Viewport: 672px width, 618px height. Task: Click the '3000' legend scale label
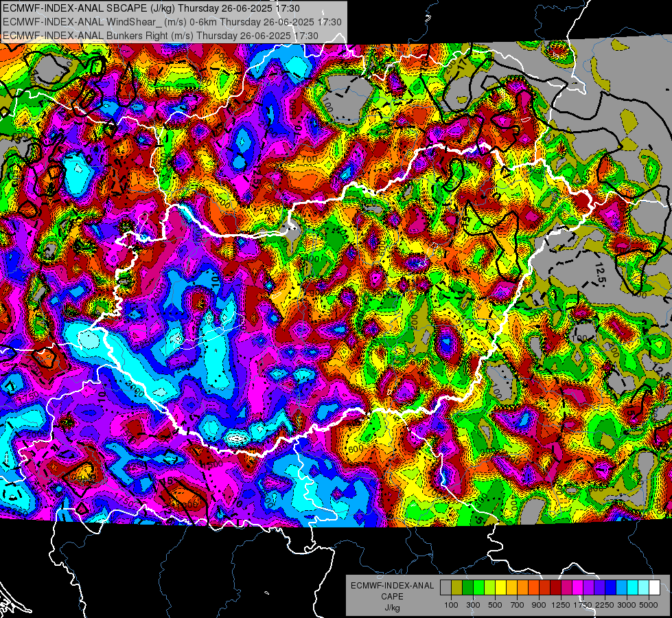(627, 605)
